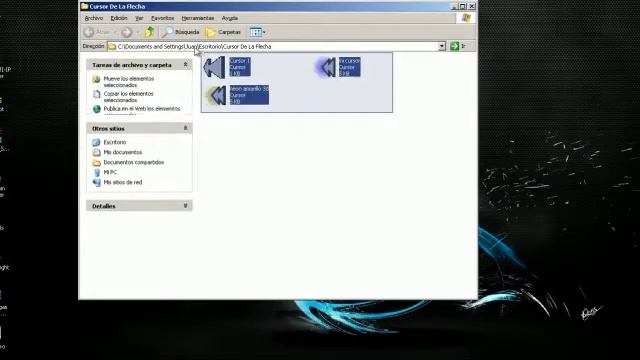Viewport: 640px width, 360px height.
Task: Close the Cursor De La Flecha window
Action: click(472, 6)
